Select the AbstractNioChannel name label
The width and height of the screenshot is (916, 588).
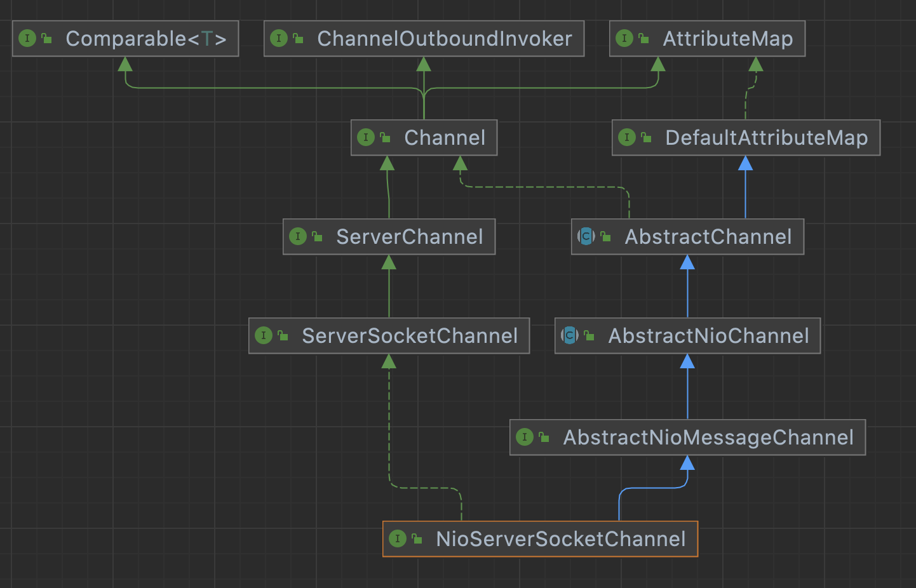pos(709,336)
